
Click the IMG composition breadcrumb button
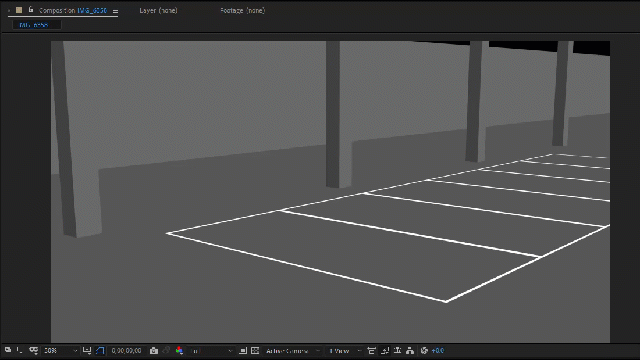click(x=37, y=25)
